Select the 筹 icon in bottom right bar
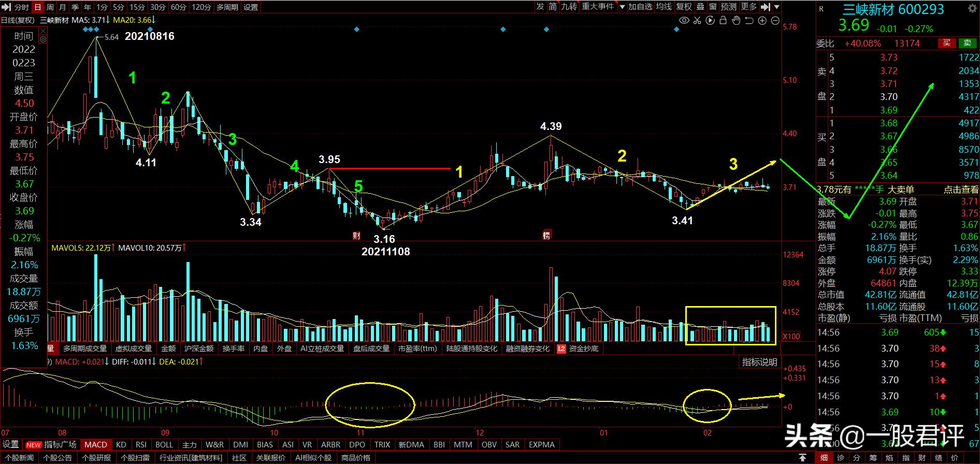Viewport: 980px width, 464px height. 873,458
